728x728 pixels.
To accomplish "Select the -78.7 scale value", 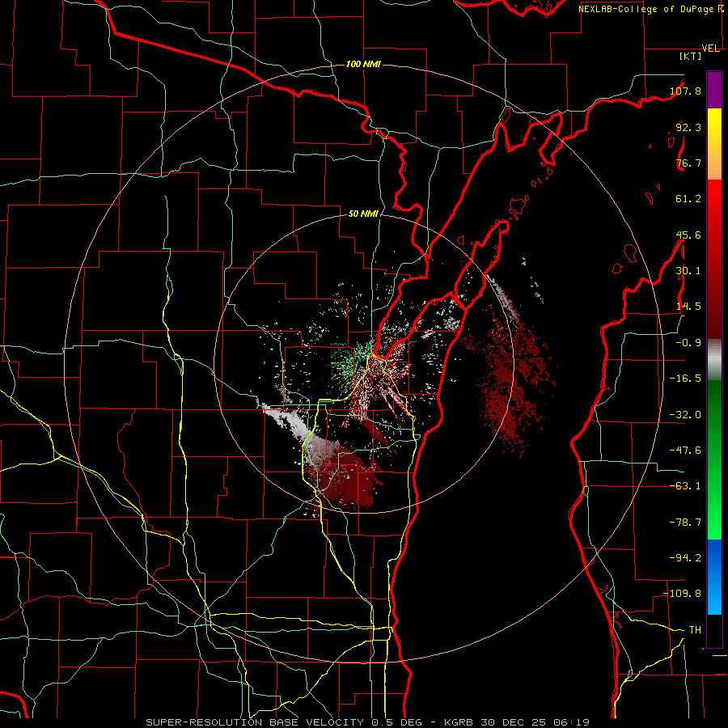I will coord(685,523).
